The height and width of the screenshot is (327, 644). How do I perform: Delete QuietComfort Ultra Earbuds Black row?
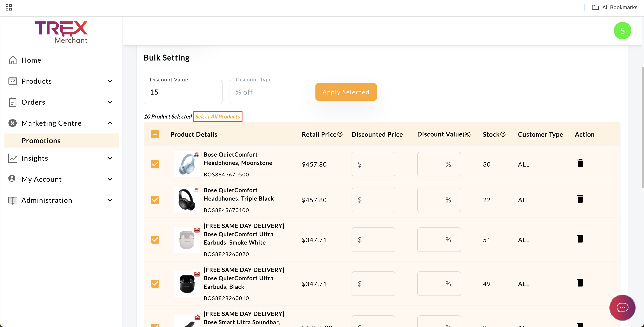point(580,283)
